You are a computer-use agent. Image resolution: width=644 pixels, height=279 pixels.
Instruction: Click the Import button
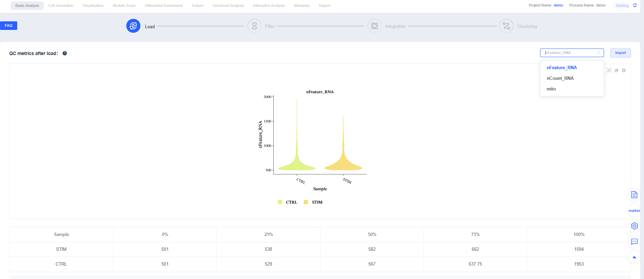pyautogui.click(x=620, y=53)
